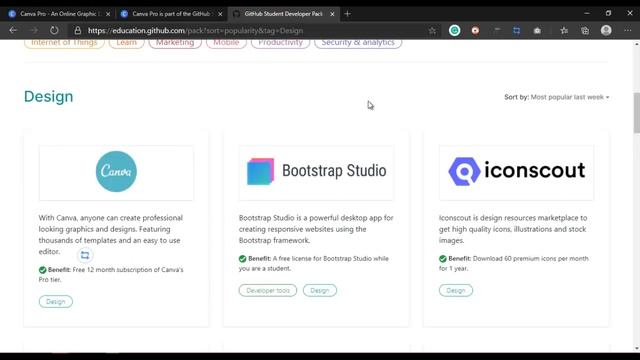640x360 pixels.
Task: Reload the current page
Action: pos(54,31)
